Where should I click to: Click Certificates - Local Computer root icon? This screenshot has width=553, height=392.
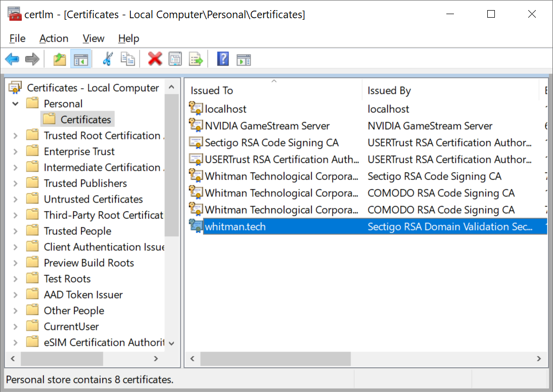[15, 87]
